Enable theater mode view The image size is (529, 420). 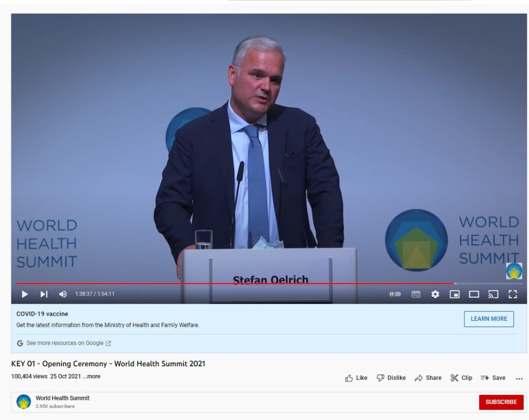(x=474, y=294)
